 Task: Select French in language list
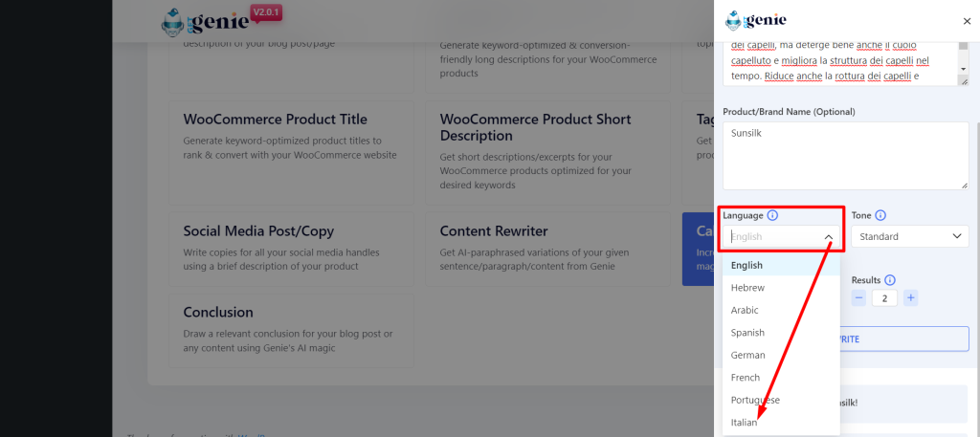coord(781,378)
